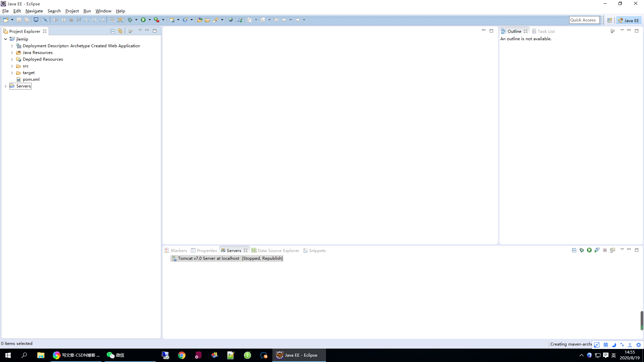Click the Collapse All icon in Project Explorer

[112, 31]
